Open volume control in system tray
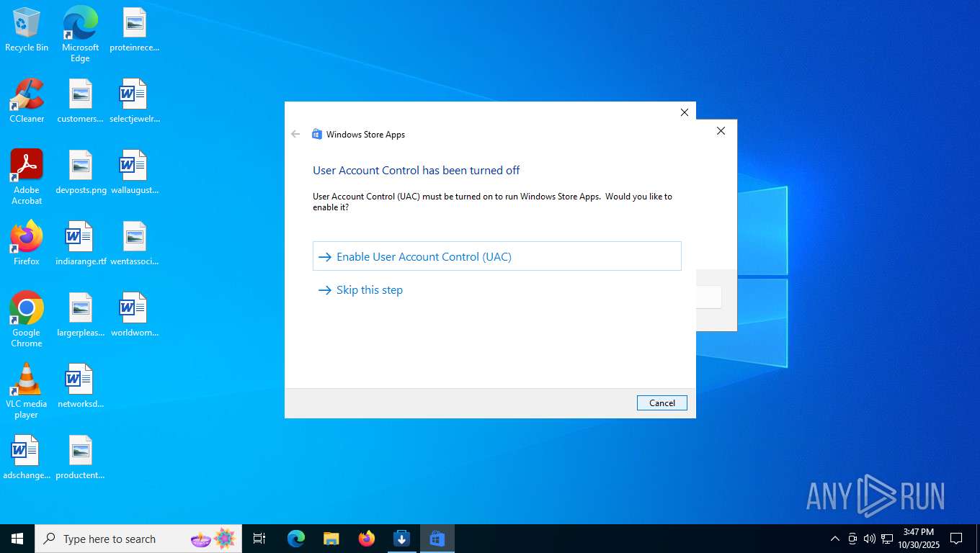 pyautogui.click(x=870, y=539)
